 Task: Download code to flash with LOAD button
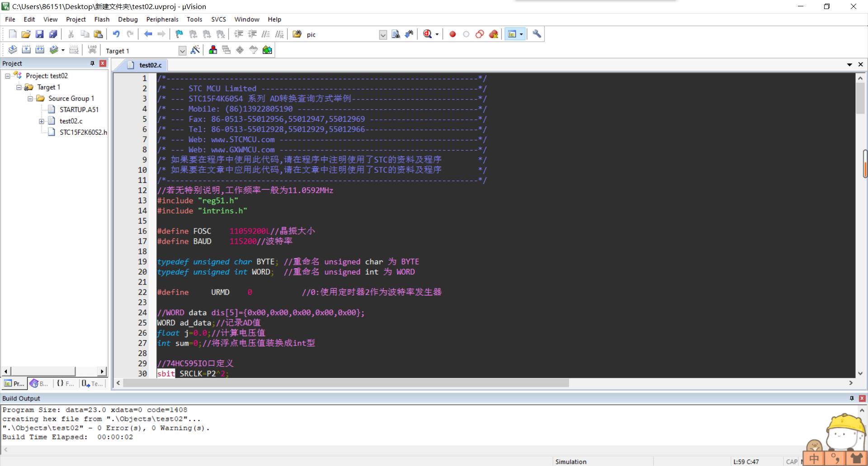click(92, 50)
